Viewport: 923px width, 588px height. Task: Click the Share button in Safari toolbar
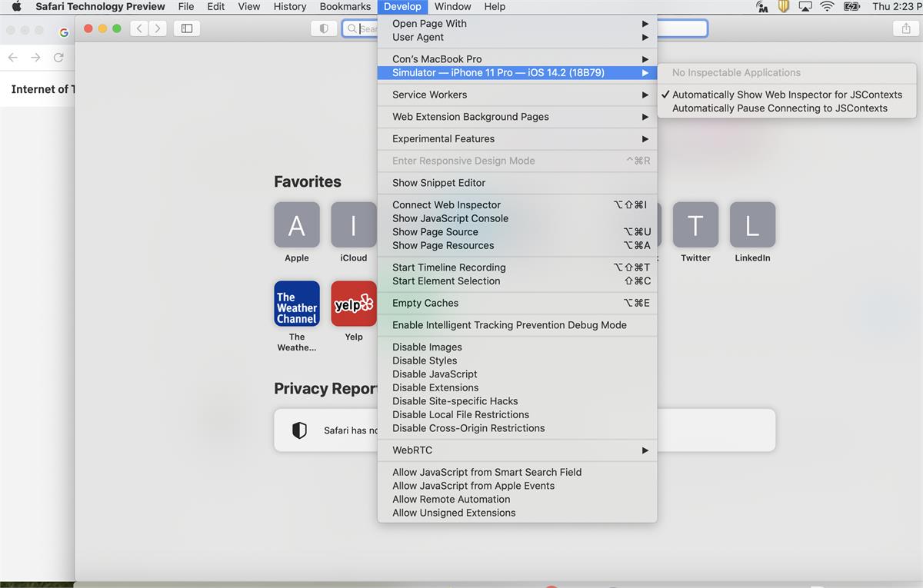pos(905,28)
